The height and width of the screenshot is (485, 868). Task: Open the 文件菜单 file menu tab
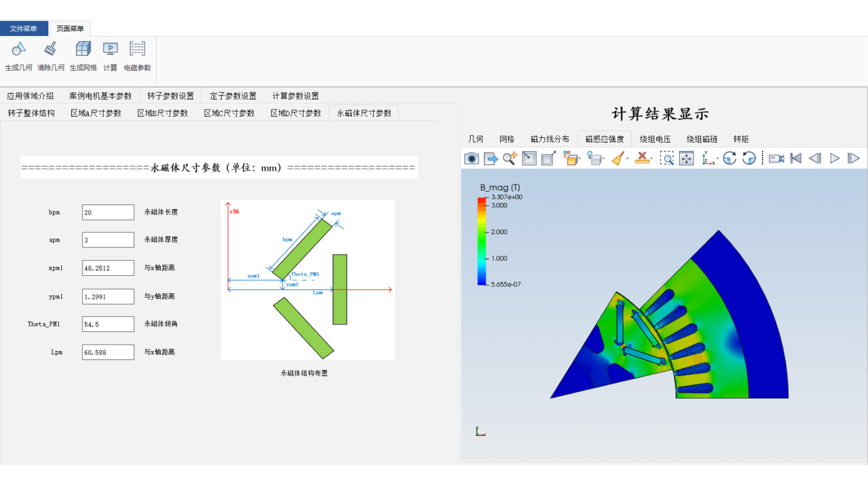coord(24,28)
